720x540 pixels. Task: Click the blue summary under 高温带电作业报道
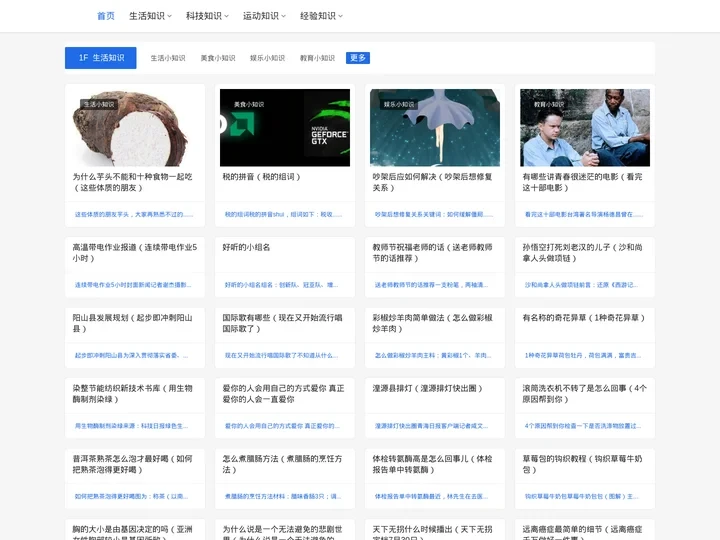tap(133, 285)
